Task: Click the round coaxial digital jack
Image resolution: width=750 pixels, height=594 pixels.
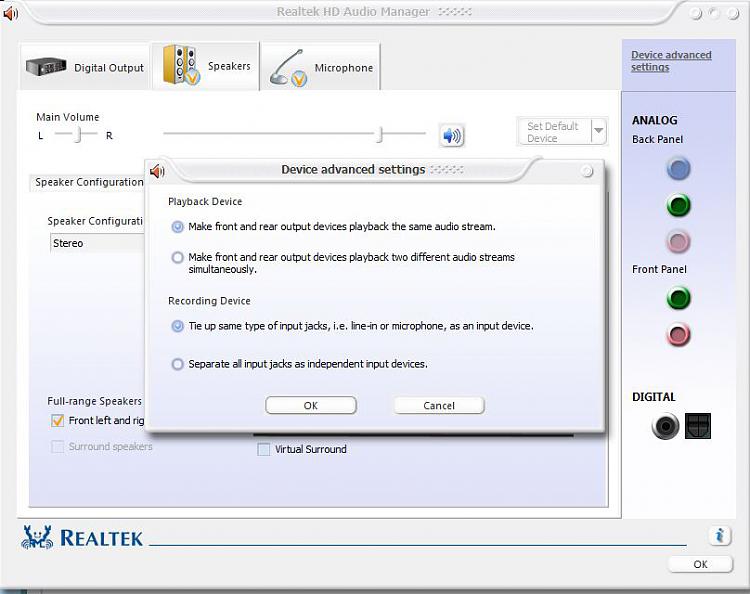Action: coord(665,426)
